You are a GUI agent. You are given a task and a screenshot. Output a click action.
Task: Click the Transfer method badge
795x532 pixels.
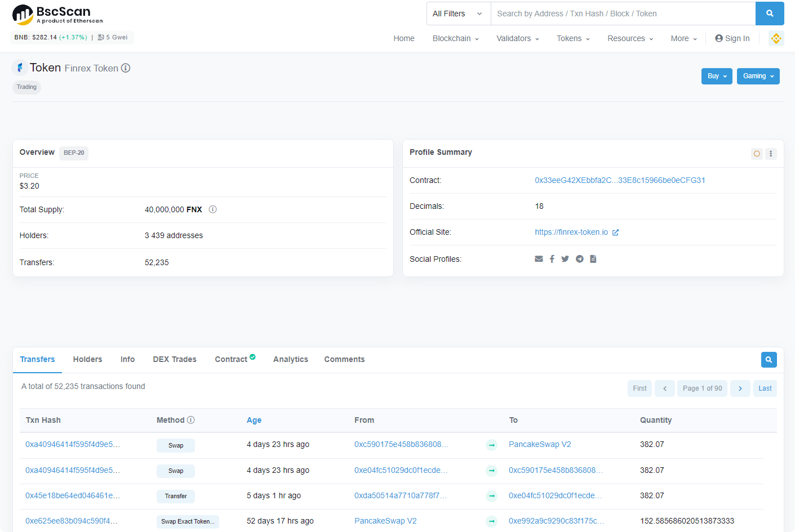click(x=176, y=497)
